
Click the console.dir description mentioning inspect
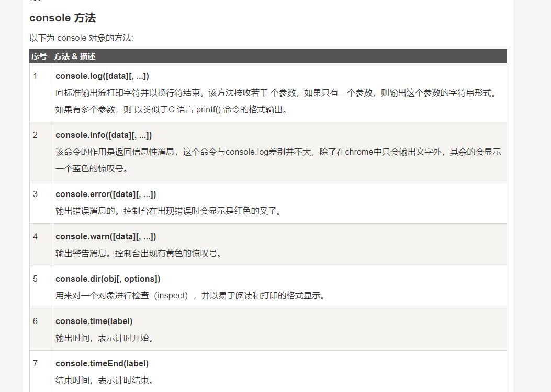pos(190,296)
